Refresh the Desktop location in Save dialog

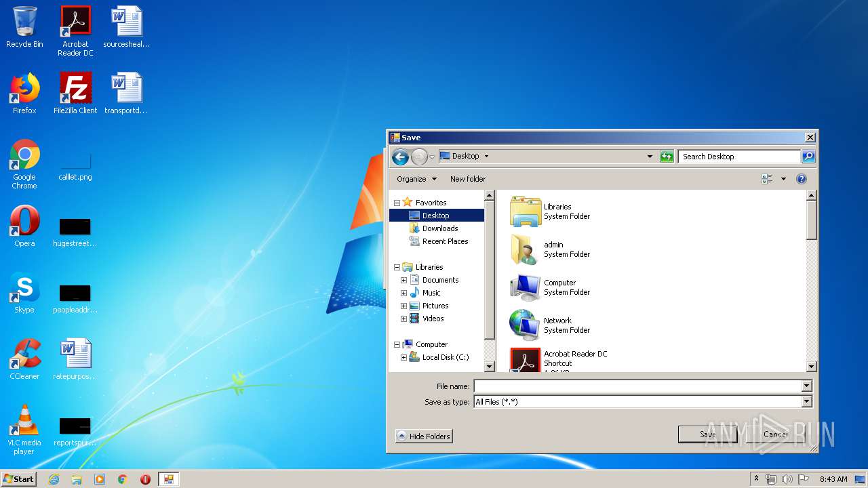click(x=667, y=157)
